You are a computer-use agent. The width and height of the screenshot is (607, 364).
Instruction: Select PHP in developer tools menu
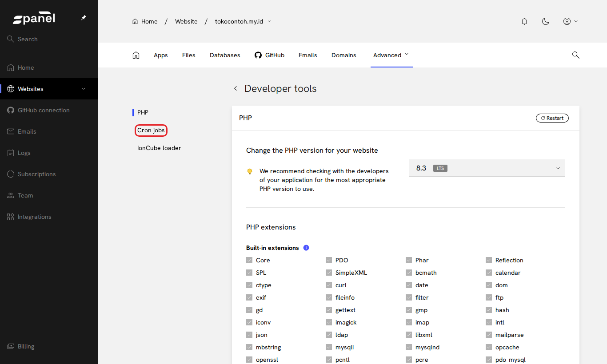pyautogui.click(x=143, y=113)
